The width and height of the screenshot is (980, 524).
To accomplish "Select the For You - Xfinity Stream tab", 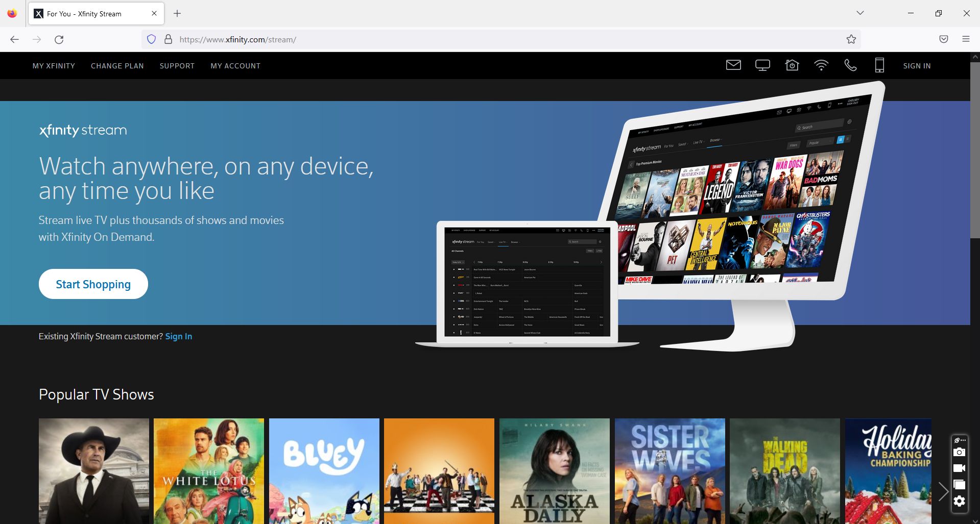I will pos(83,13).
